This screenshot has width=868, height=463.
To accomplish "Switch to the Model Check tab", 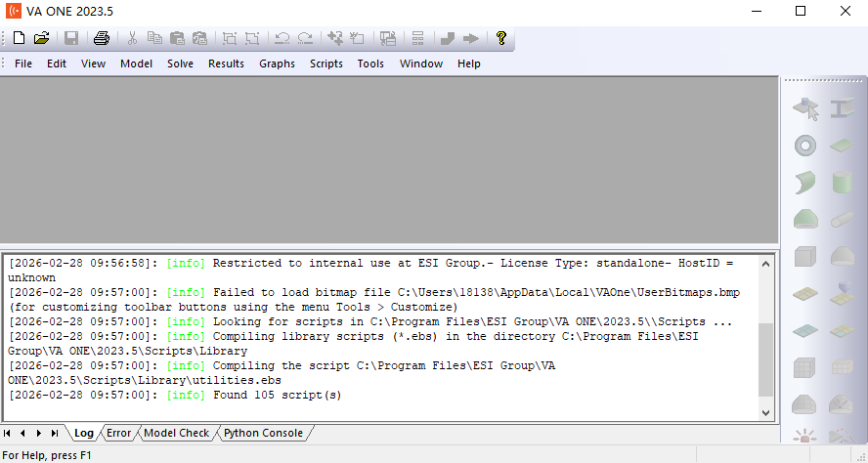I will point(177,433).
